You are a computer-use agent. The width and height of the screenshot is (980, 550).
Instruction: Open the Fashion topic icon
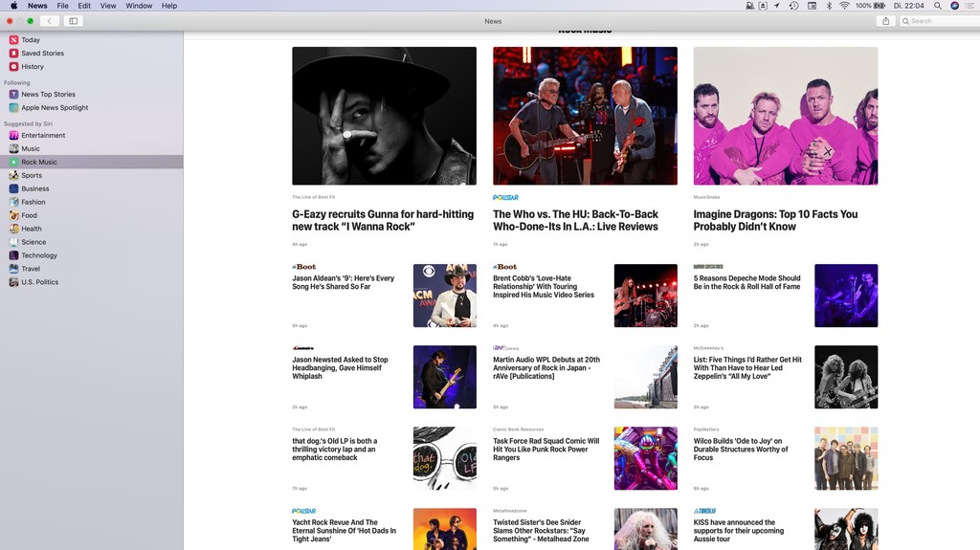pos(13,202)
